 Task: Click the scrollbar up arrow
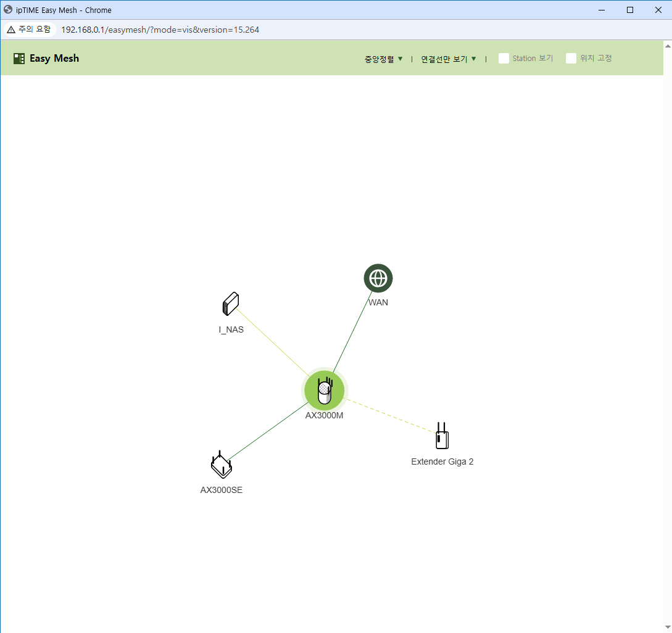click(667, 46)
